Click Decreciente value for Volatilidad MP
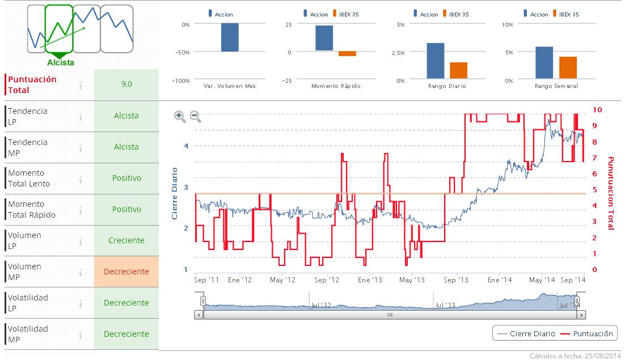629x364 pixels. point(126,335)
